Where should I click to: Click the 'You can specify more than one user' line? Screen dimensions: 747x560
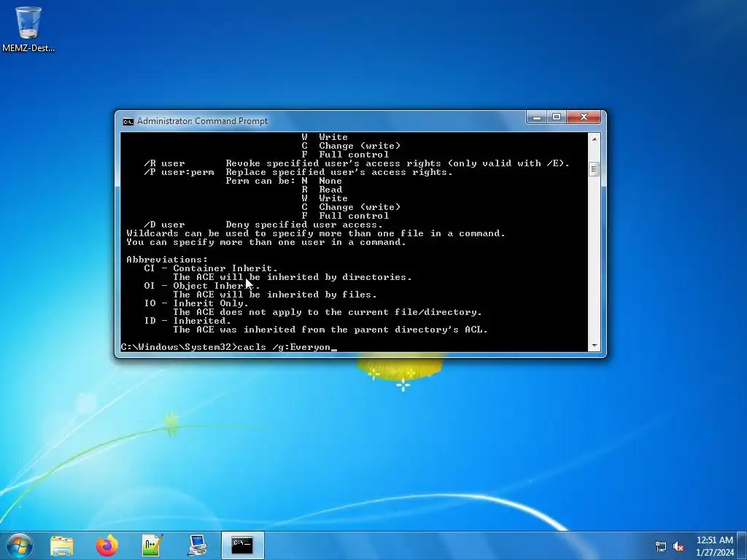[x=266, y=242]
